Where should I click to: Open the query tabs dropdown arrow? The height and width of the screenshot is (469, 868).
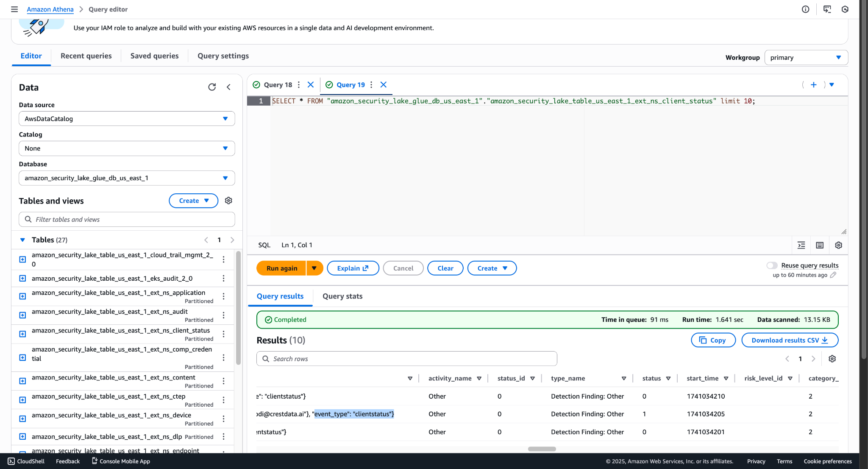832,85
